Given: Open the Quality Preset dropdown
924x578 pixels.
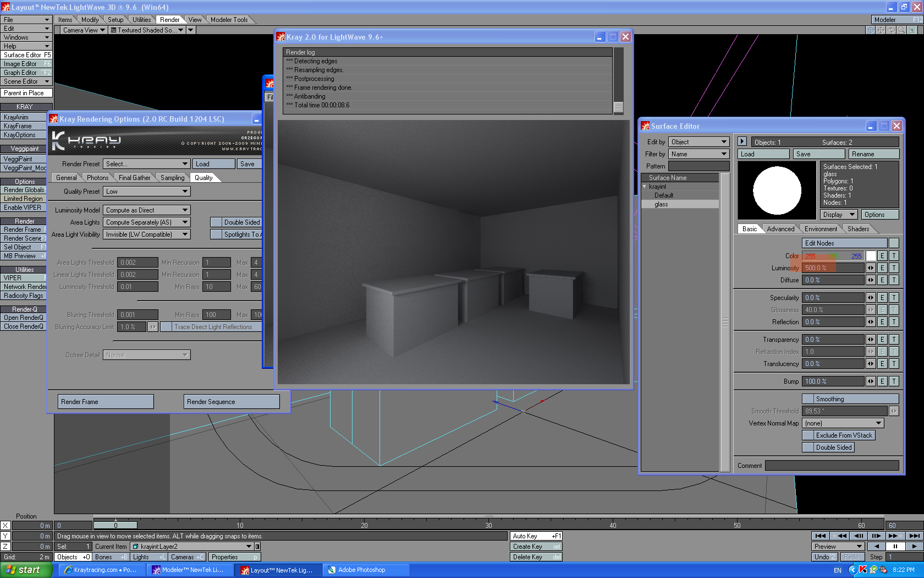Looking at the screenshot, I should tap(146, 192).
